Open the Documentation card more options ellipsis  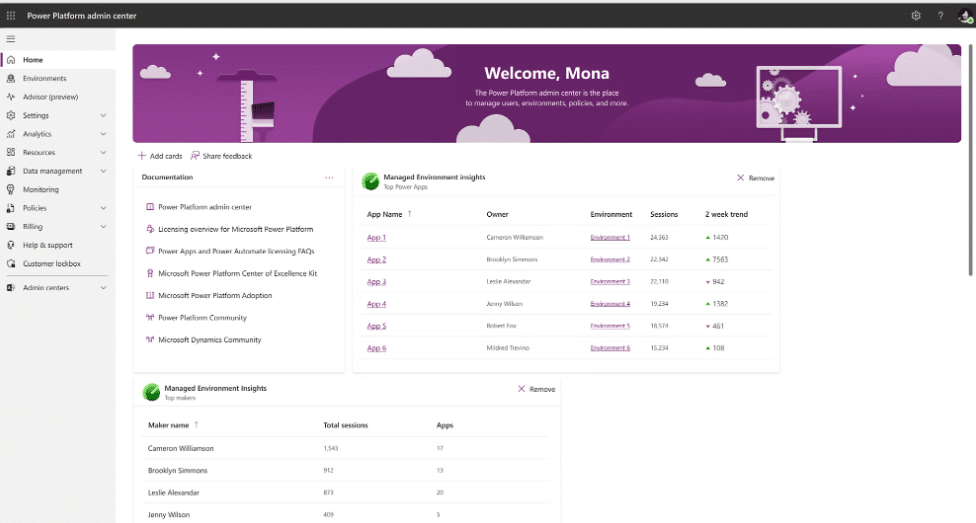(x=329, y=177)
